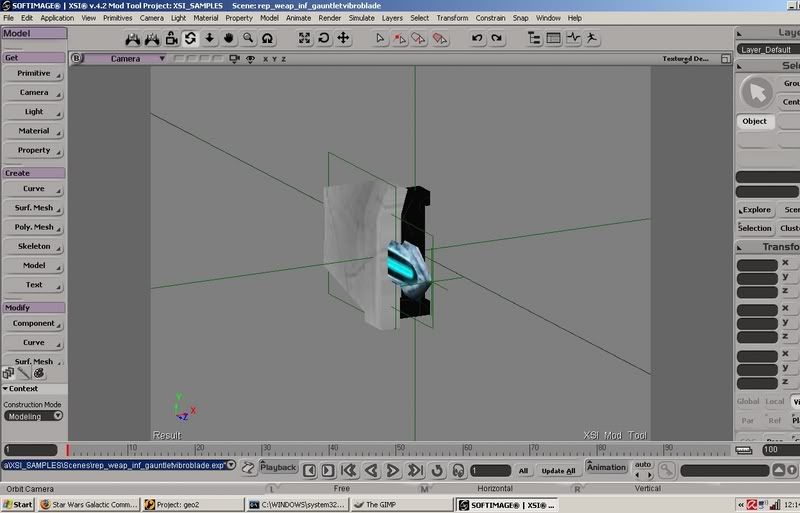Click the Skeleton button
Image resolution: width=800 pixels, height=513 pixels.
(34, 247)
